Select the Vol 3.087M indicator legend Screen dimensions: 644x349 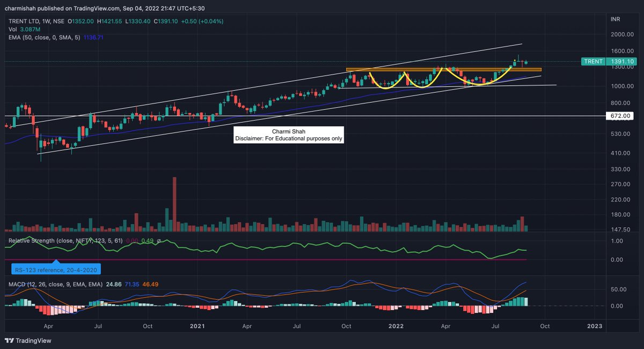pos(25,29)
